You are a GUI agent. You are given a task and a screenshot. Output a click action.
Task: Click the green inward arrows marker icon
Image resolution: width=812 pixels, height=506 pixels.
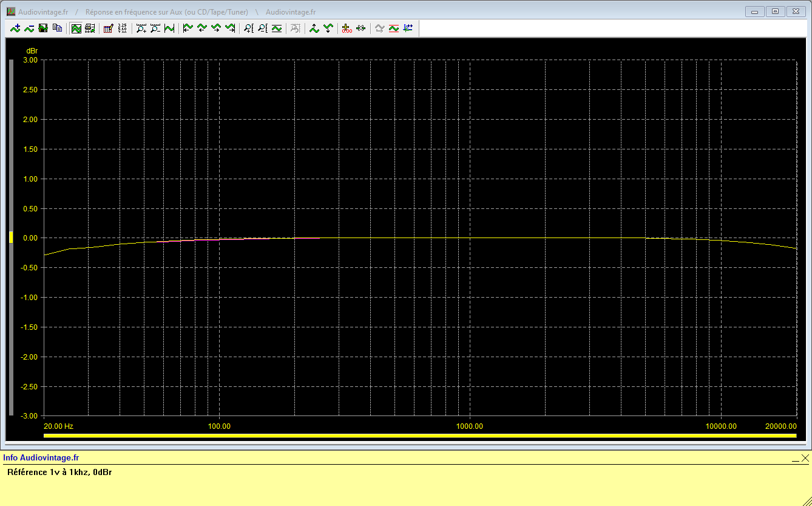point(360,28)
